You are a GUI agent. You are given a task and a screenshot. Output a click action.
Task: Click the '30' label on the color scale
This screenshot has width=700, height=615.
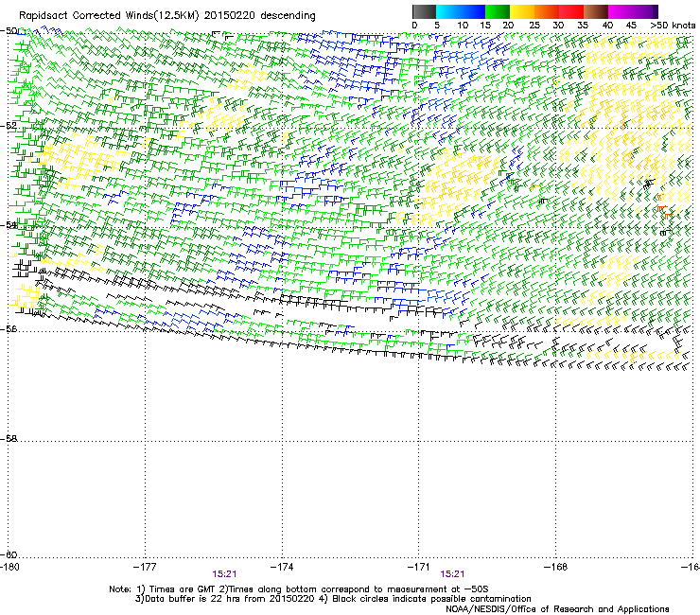coord(558,26)
